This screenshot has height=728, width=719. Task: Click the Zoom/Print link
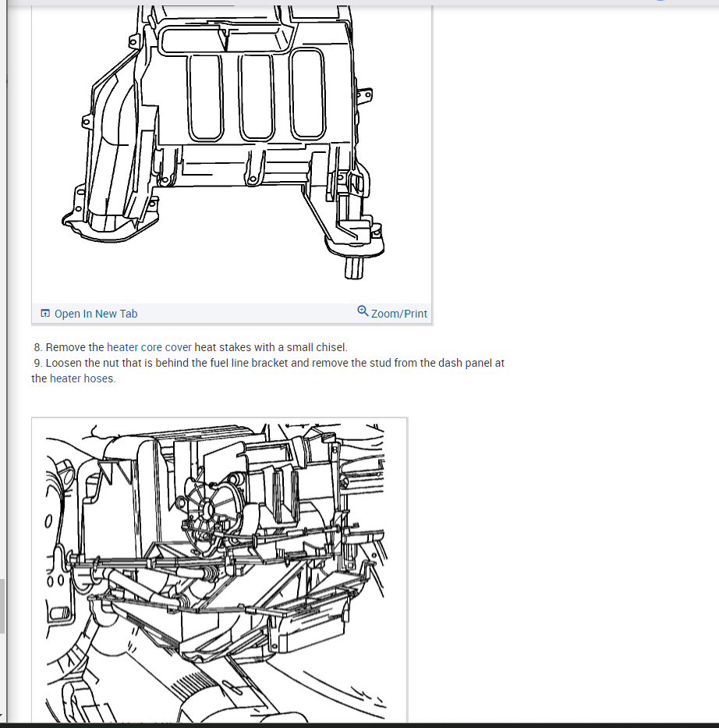tap(399, 314)
